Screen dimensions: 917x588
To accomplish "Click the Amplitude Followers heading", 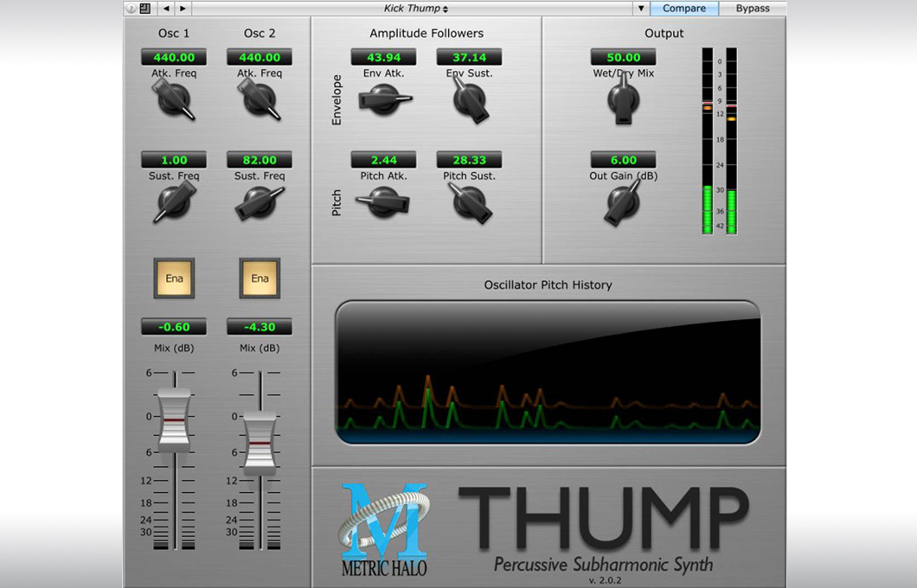I will pyautogui.click(x=426, y=34).
